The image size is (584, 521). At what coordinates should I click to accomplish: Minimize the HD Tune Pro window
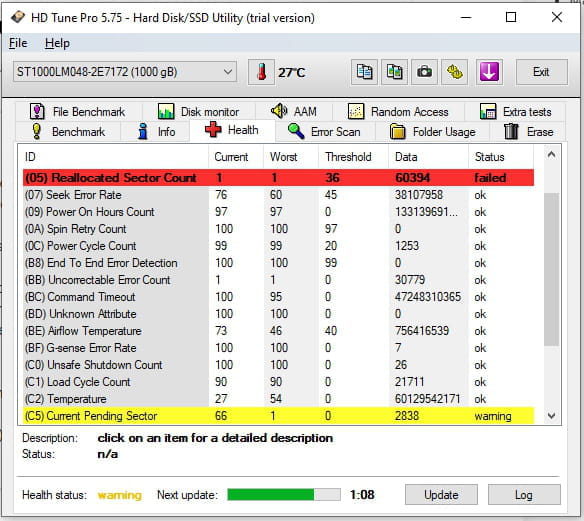(466, 17)
